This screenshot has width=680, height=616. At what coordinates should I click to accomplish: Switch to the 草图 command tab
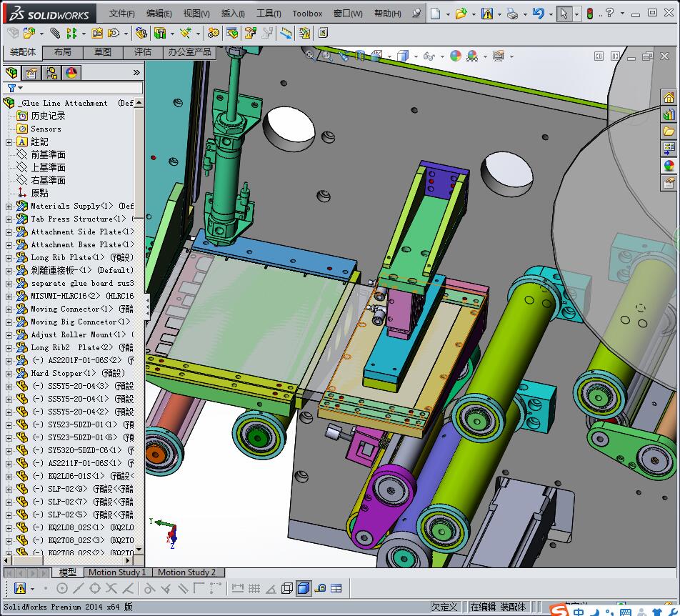pyautogui.click(x=103, y=52)
